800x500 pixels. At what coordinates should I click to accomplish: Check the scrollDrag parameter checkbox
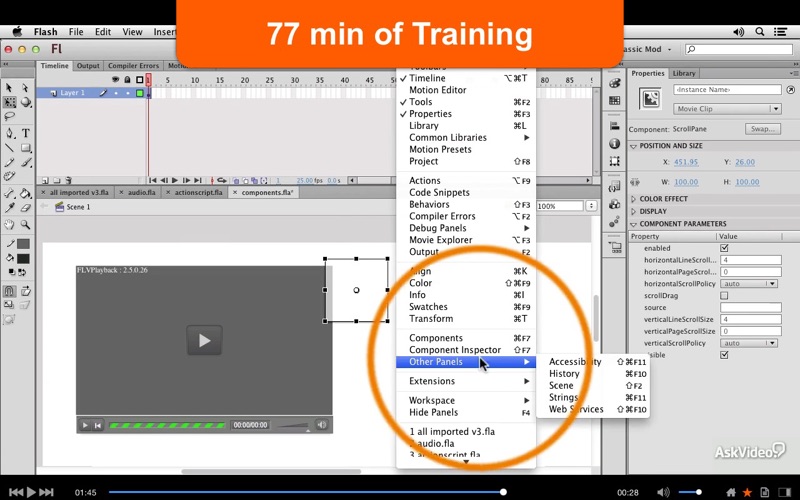coord(724,295)
